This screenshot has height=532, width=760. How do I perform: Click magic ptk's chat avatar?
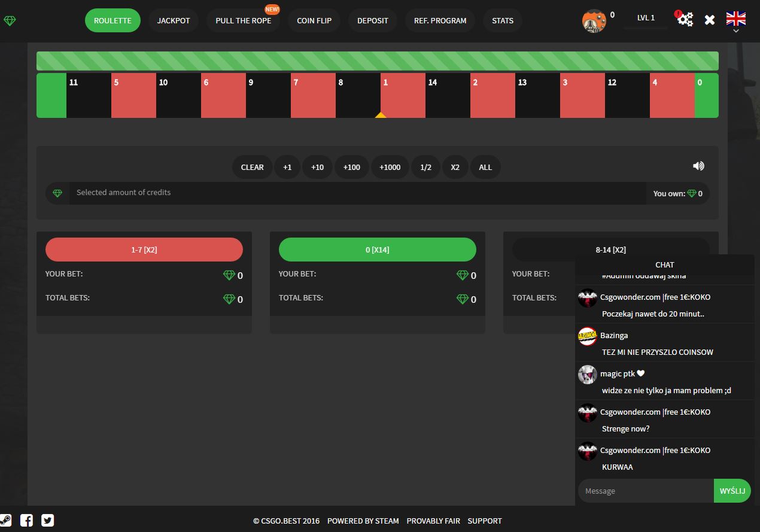click(588, 374)
